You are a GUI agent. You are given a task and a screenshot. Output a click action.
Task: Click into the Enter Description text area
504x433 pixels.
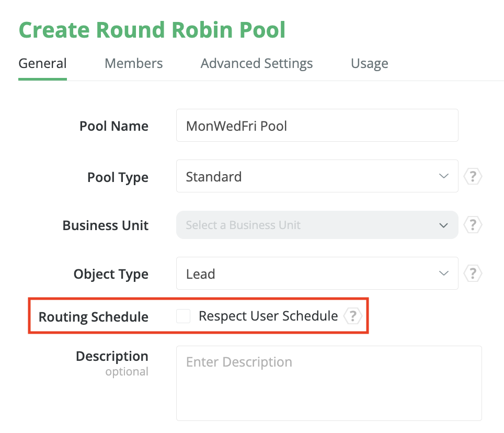(x=328, y=383)
